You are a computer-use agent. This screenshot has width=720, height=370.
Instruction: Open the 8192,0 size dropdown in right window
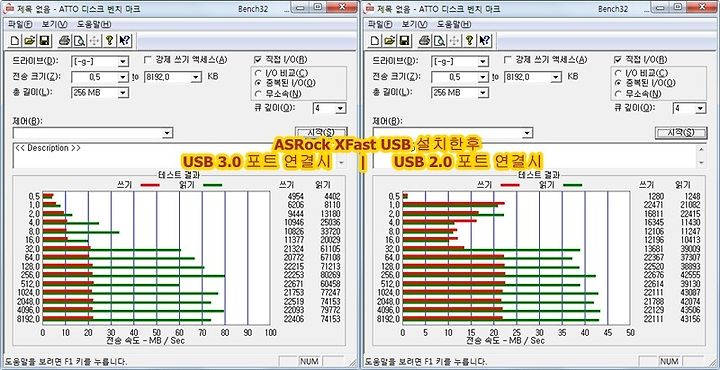pyautogui.click(x=556, y=77)
